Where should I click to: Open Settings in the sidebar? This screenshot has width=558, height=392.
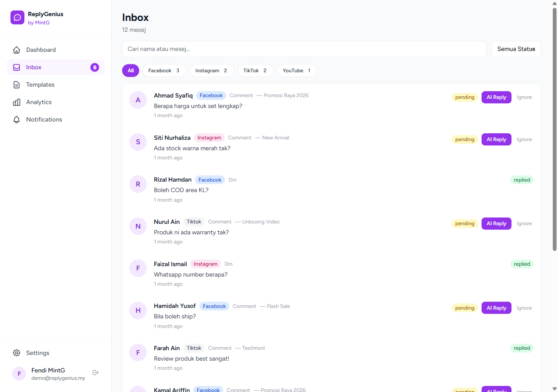56,353
